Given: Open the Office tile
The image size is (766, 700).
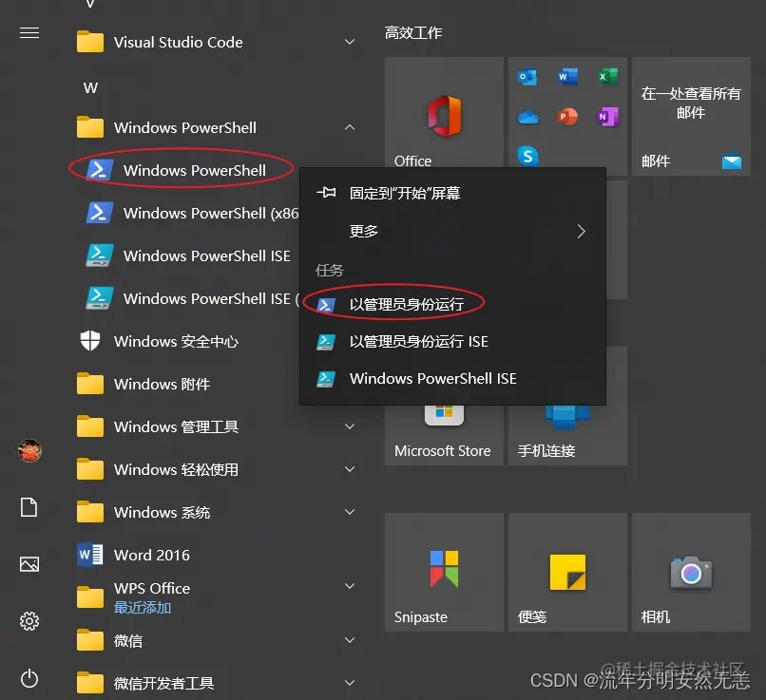Looking at the screenshot, I should click(444, 116).
